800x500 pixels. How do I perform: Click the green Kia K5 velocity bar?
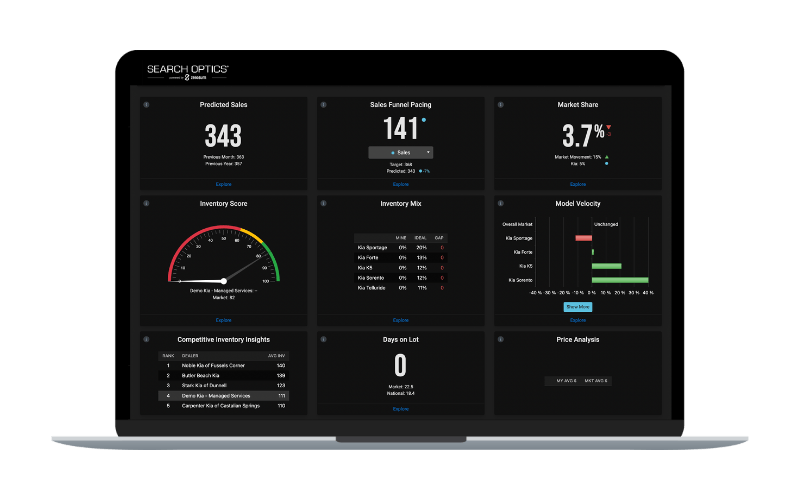point(607,266)
